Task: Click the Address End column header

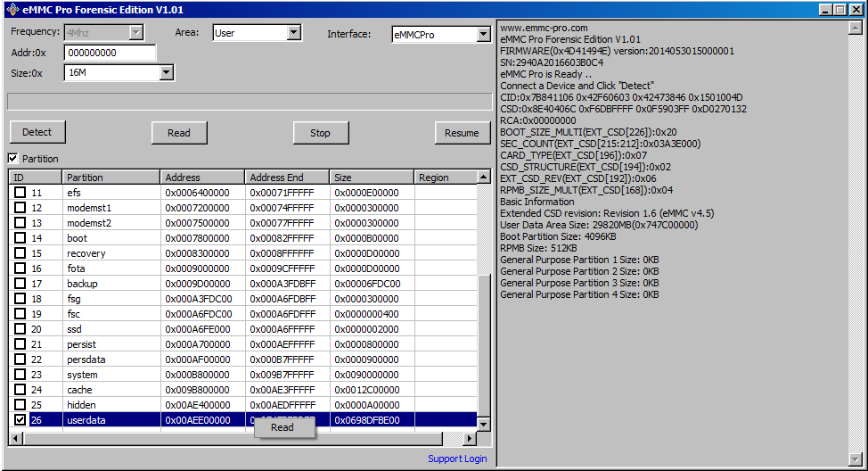Action: (x=287, y=178)
